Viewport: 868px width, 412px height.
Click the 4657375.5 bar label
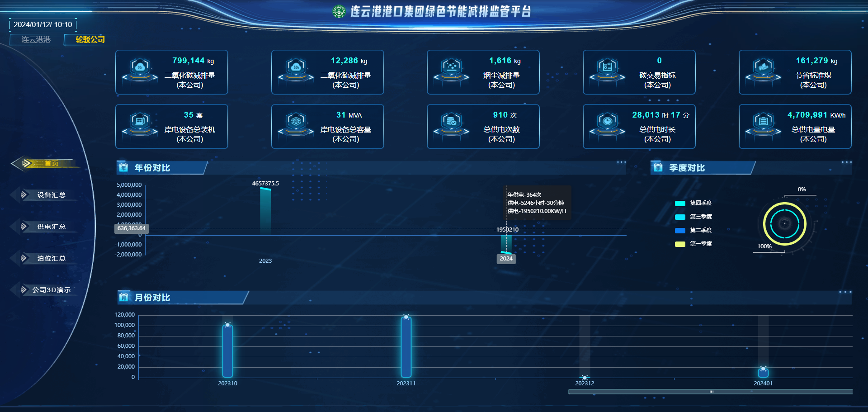tap(265, 183)
